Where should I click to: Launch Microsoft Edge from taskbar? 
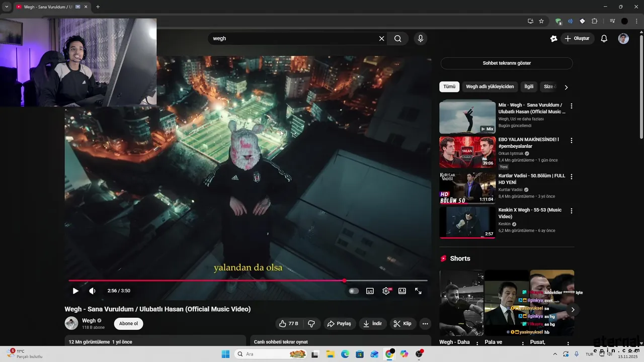point(345,354)
